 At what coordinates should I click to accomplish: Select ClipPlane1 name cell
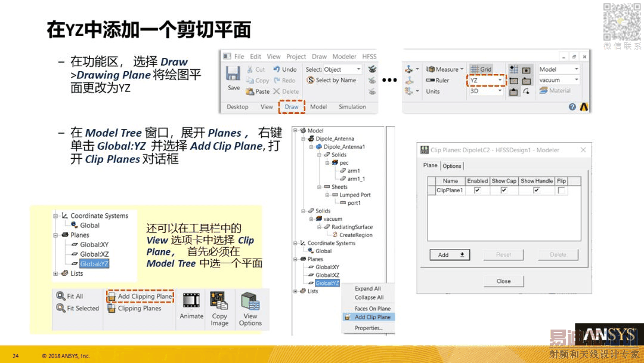coord(450,190)
